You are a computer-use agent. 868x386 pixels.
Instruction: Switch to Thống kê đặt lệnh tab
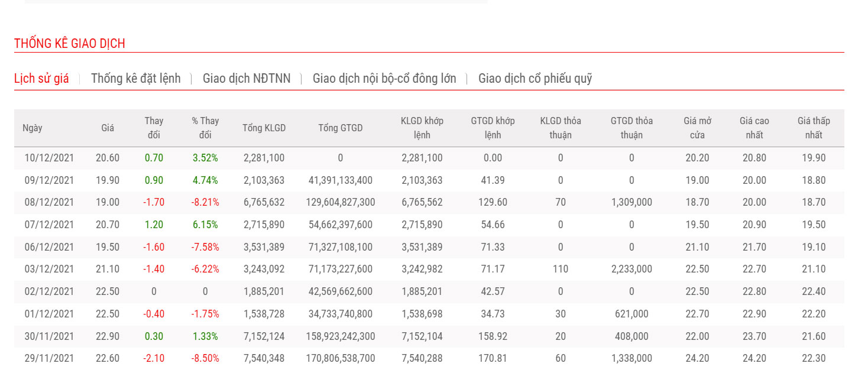pos(135,79)
